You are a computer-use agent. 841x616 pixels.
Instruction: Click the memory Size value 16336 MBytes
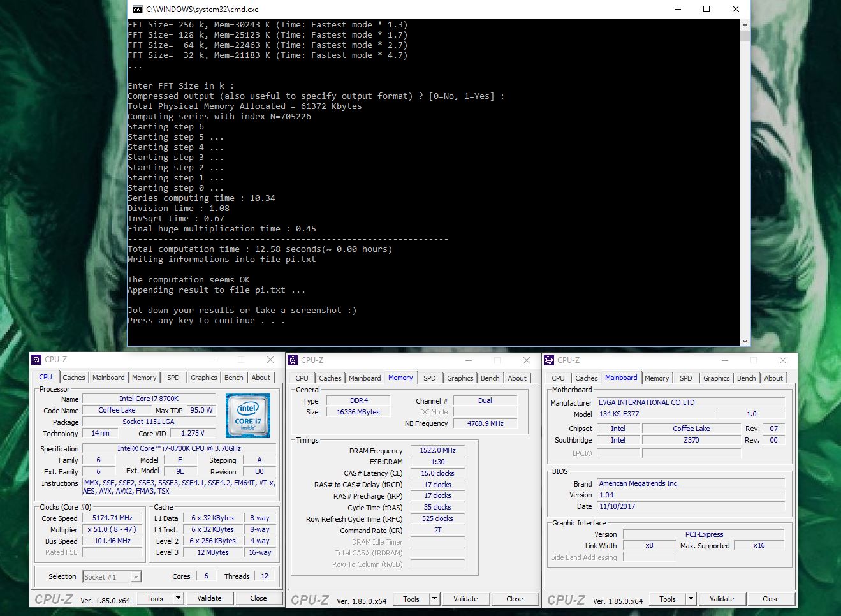[x=358, y=412]
